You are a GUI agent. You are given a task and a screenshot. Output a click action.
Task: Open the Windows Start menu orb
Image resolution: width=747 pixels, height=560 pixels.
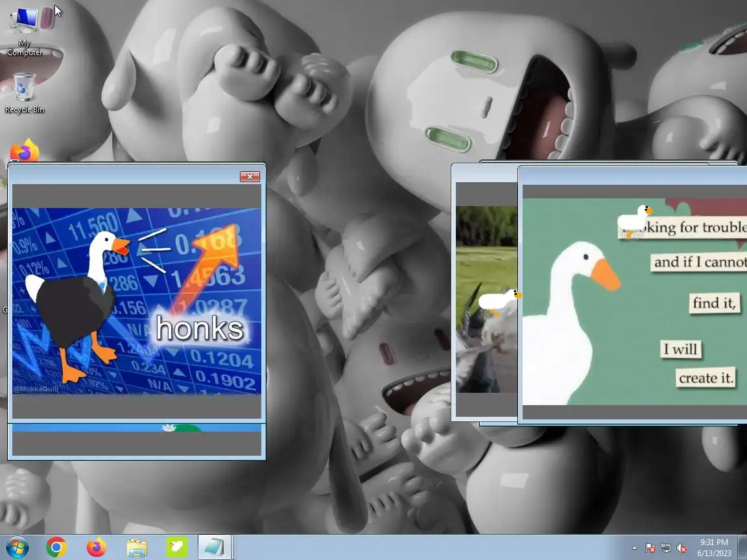(16, 548)
